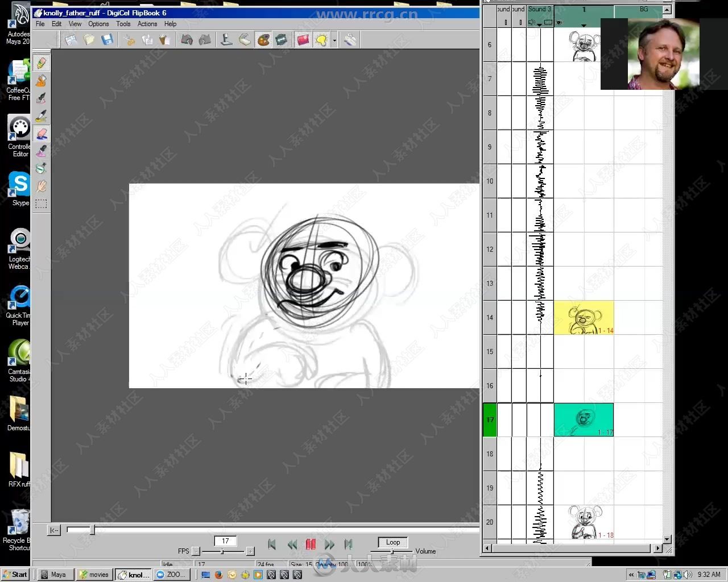Screen dimensions: 728x582
Task: Select the Pencil drawing tool
Action: [41, 64]
